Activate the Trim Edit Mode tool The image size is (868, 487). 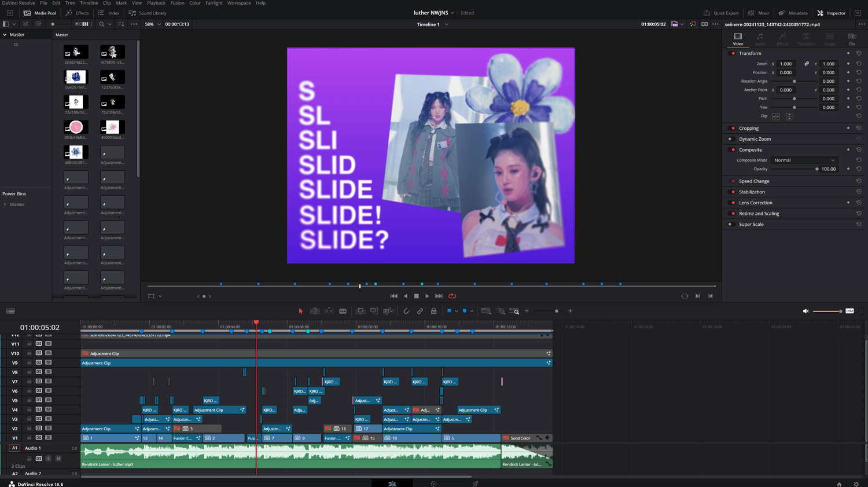tap(315, 311)
